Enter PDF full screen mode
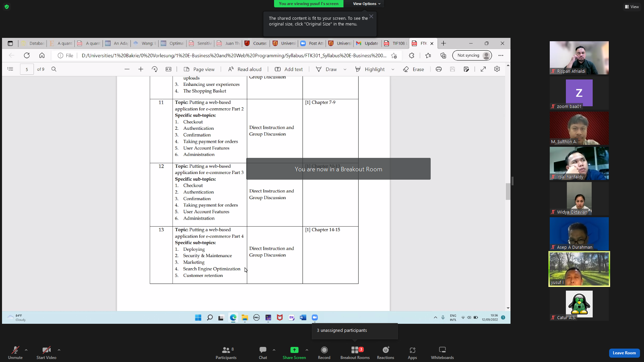 click(x=483, y=69)
